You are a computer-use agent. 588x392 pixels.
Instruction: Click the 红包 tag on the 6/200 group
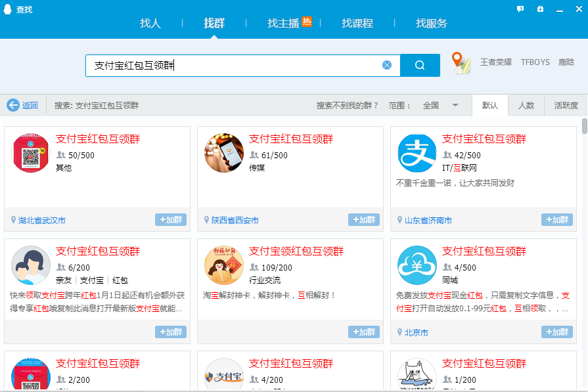point(120,280)
